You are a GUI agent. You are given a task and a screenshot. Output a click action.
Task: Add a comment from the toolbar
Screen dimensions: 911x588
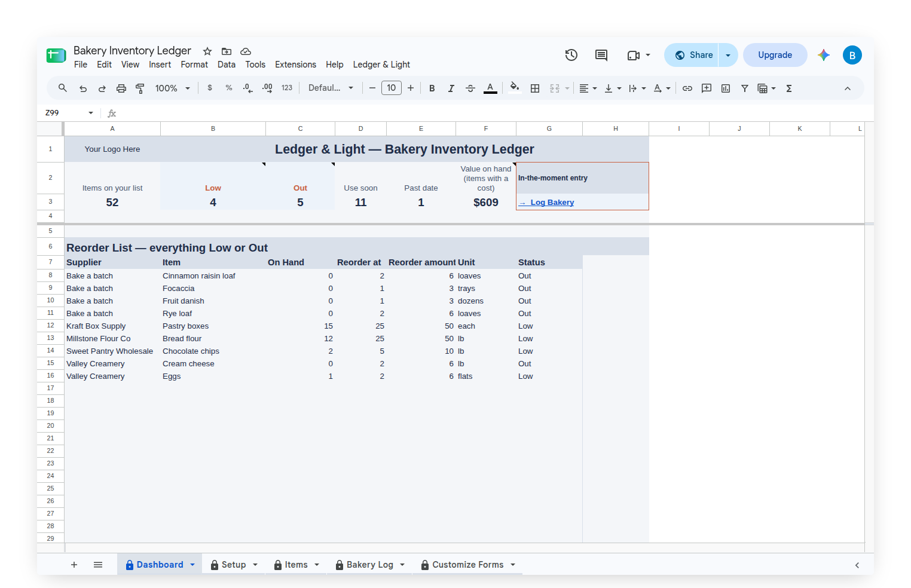[x=707, y=88]
